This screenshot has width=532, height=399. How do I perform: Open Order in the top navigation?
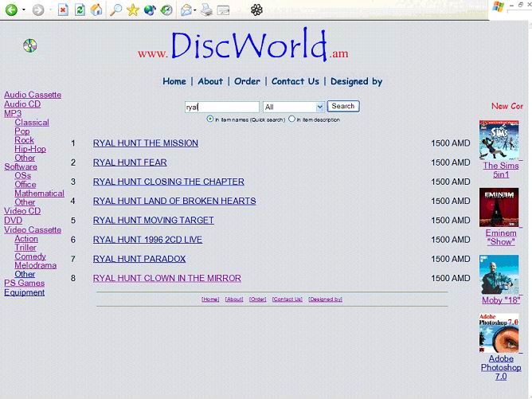[247, 81]
